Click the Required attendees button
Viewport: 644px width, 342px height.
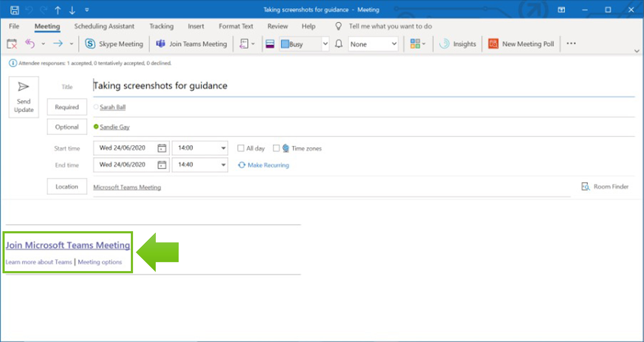click(67, 107)
